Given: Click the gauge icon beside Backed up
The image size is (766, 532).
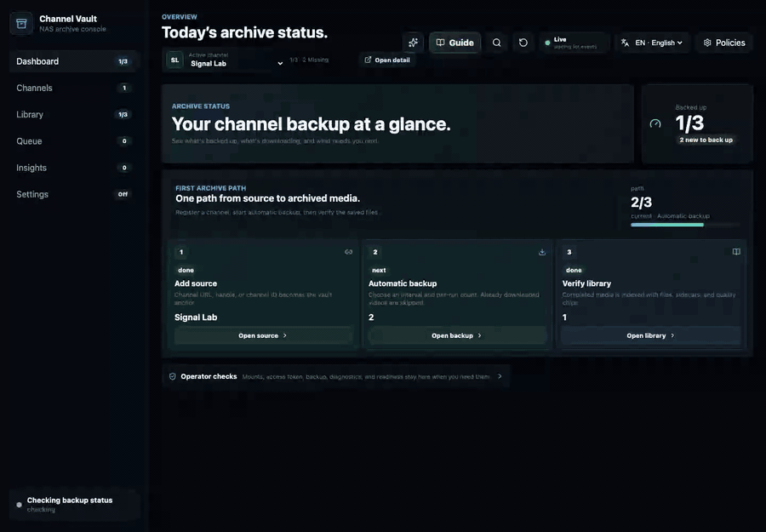Looking at the screenshot, I should click(655, 123).
